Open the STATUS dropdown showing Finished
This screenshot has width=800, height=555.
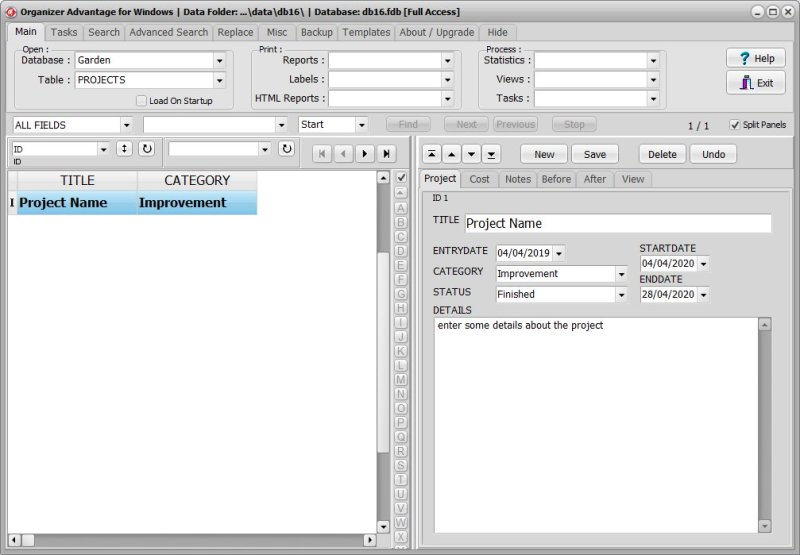(x=621, y=294)
